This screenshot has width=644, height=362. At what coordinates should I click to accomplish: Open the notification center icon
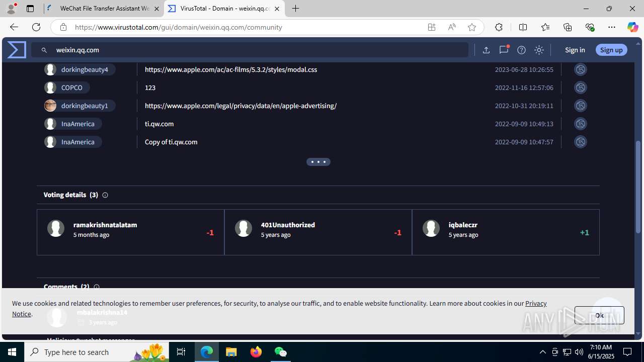[627, 352]
